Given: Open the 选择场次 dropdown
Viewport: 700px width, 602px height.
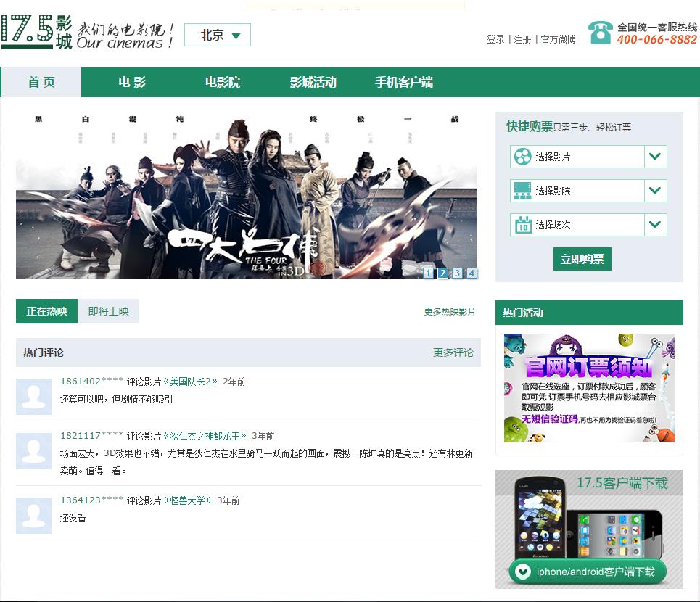Looking at the screenshot, I should coord(588,224).
